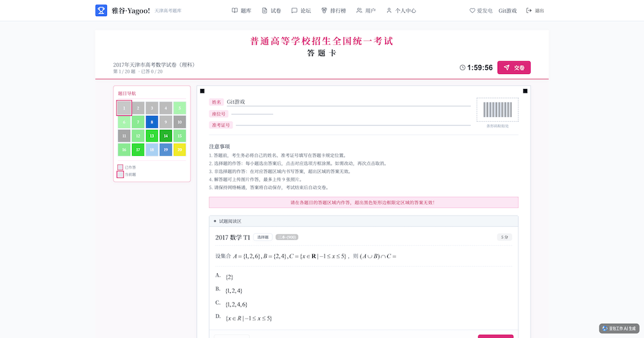The image size is (644, 338).
Task: Click the Yagoo trophy logo icon
Action: pos(101,10)
